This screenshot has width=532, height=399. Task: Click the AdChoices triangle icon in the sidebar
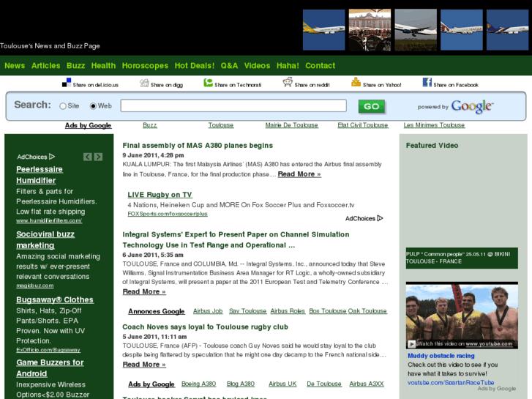(52, 157)
